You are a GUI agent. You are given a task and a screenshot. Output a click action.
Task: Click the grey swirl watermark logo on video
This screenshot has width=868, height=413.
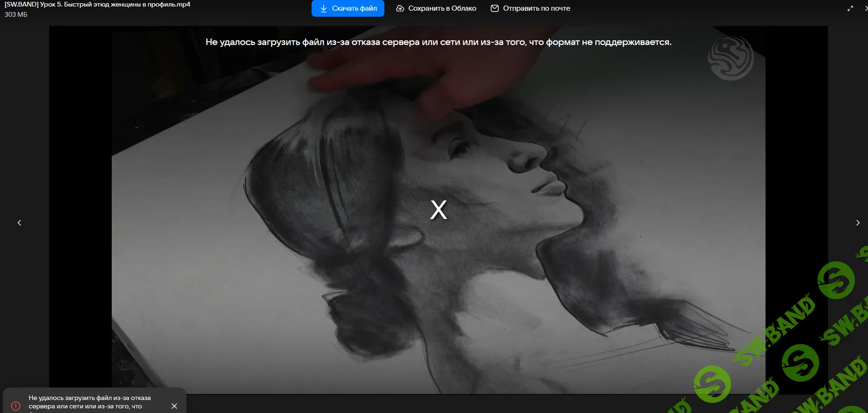point(730,58)
